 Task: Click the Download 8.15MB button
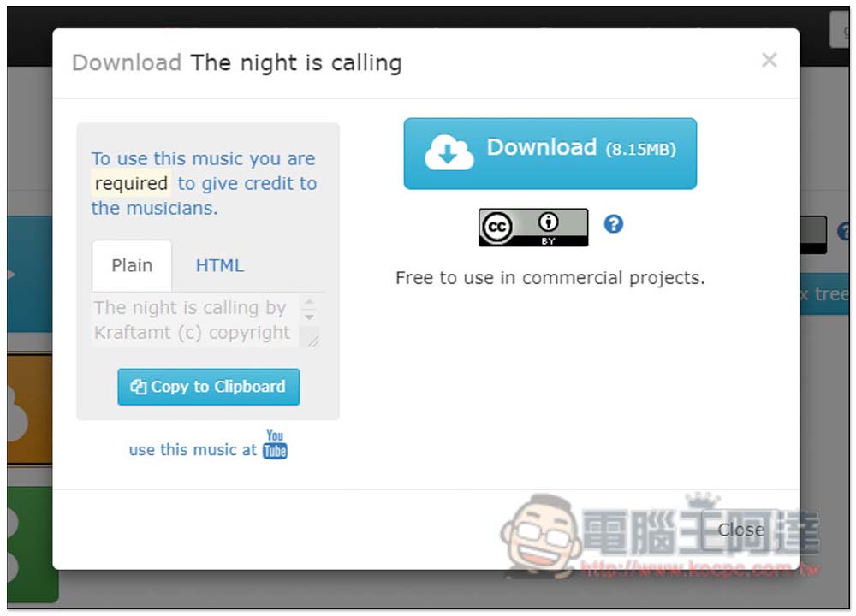coord(550,154)
